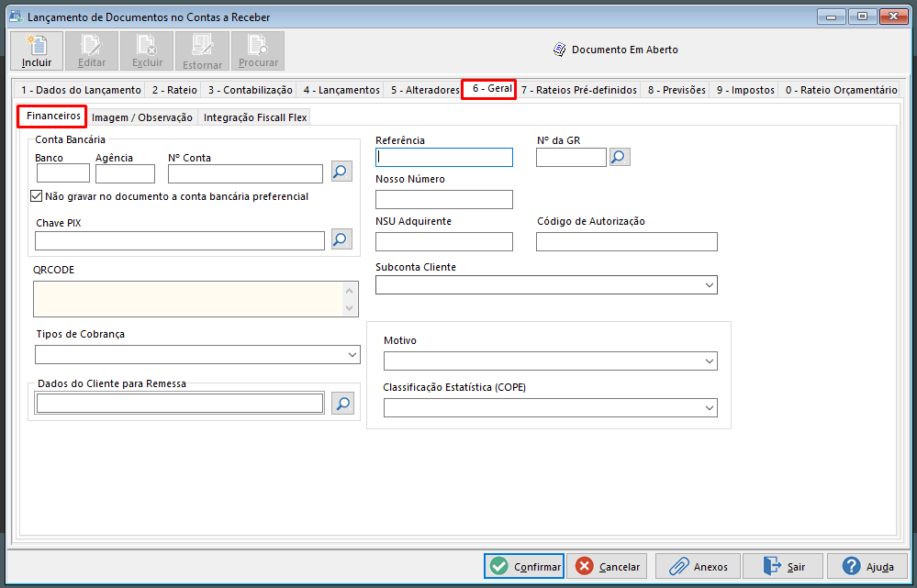Click the Incluir toolbar button

pos(37,50)
